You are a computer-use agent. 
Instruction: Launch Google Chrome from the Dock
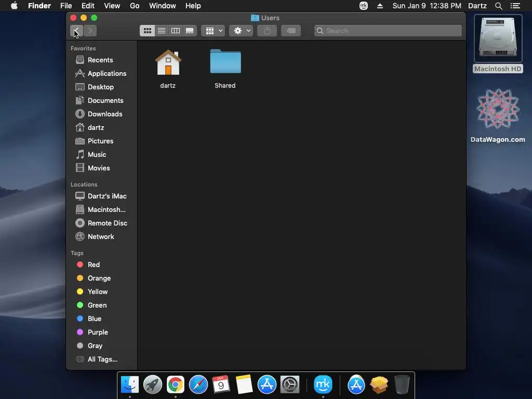[x=176, y=385]
